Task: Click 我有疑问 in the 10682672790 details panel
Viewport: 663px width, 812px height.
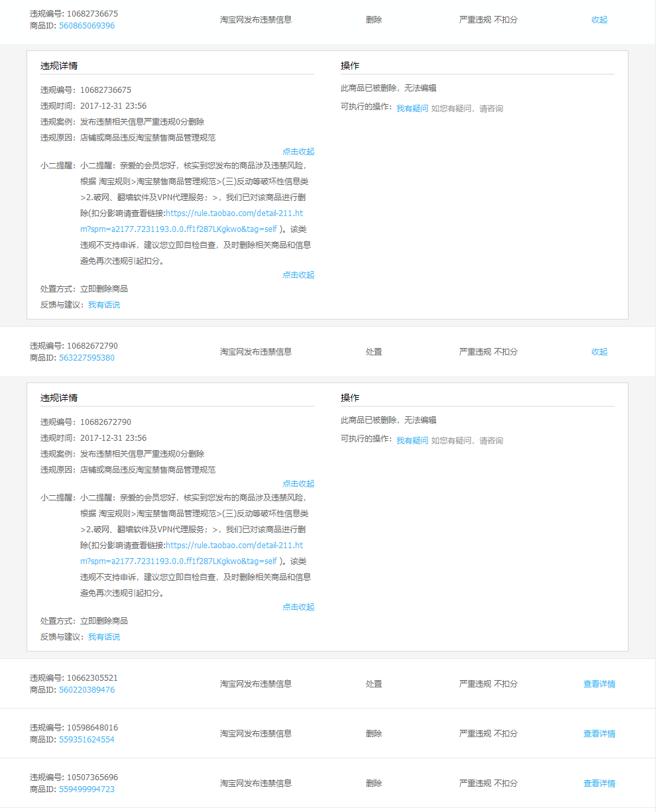Action: (412, 440)
